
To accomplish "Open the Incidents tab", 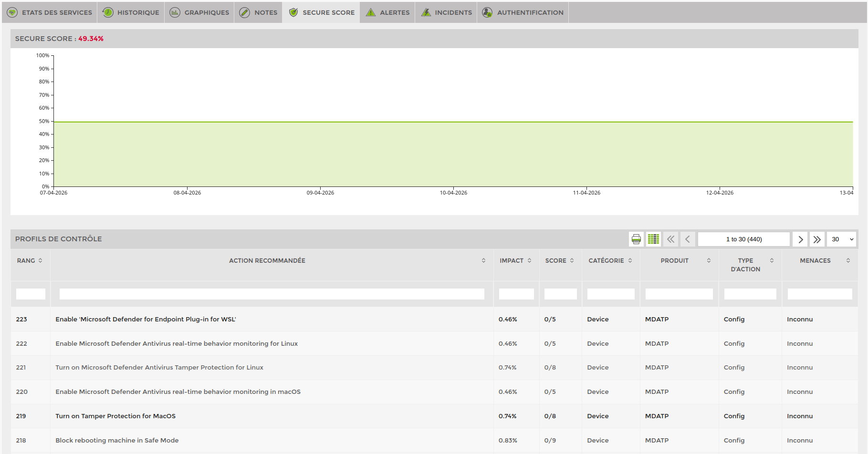I will point(446,12).
